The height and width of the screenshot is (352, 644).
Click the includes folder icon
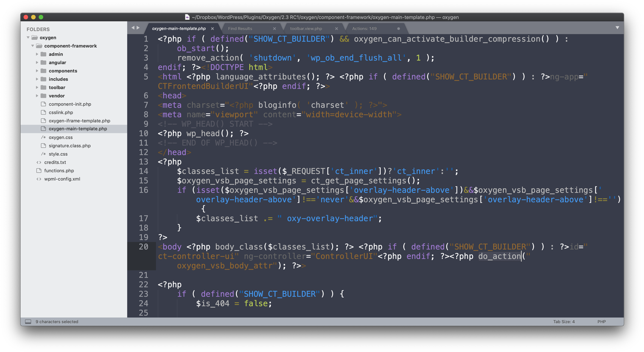click(44, 79)
